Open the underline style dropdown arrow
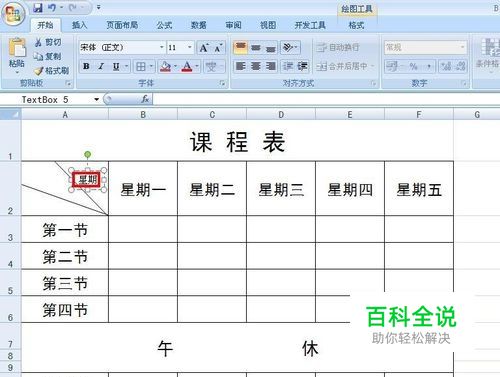The width and height of the screenshot is (500, 377). pyautogui.click(x=127, y=66)
